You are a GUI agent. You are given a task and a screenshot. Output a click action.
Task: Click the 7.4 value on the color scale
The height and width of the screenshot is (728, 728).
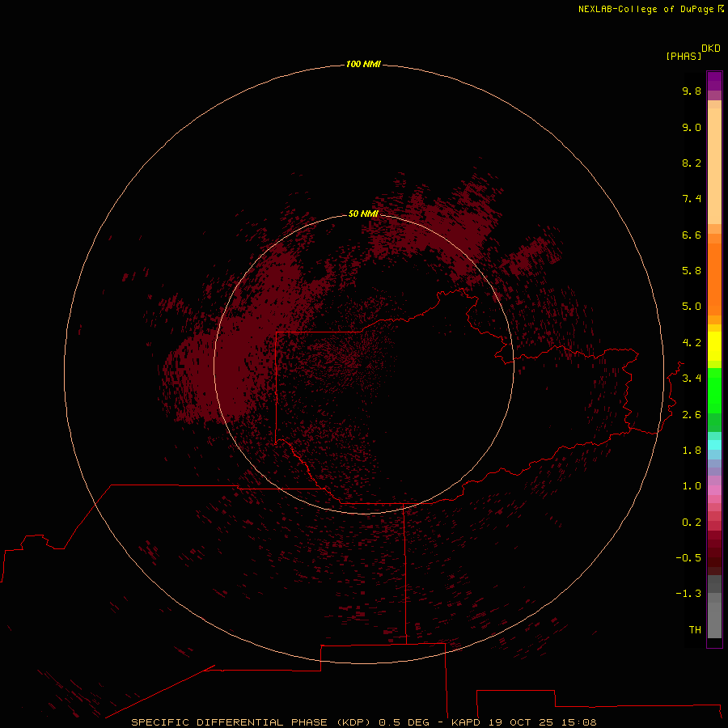pos(692,199)
